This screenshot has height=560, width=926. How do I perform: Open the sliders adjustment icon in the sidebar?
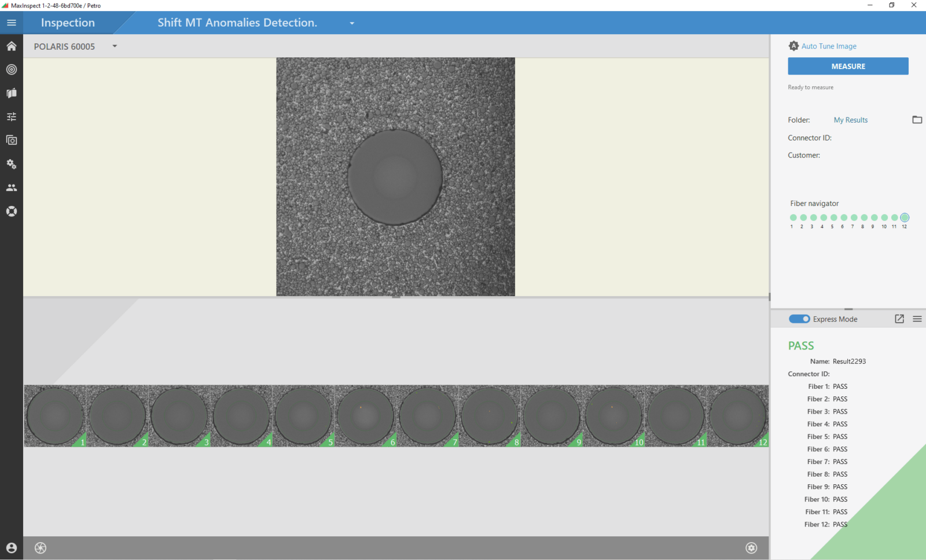(x=12, y=117)
